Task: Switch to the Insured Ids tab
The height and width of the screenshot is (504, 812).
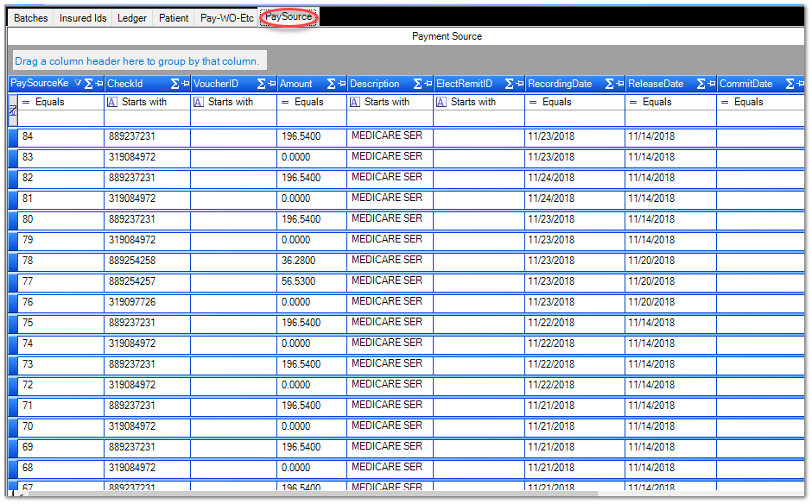Action: (83, 18)
